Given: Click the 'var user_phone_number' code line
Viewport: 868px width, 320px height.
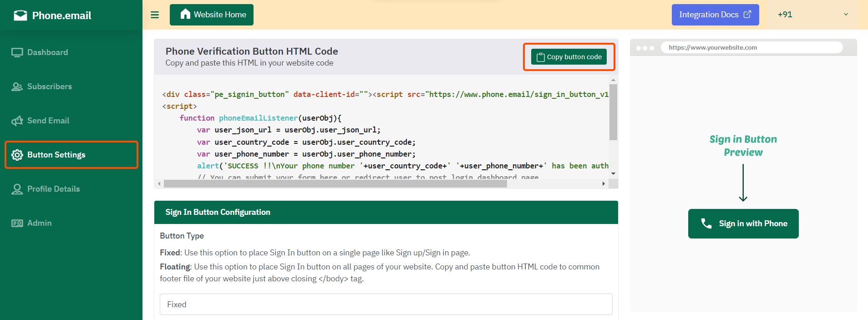Looking at the screenshot, I should click(306, 154).
